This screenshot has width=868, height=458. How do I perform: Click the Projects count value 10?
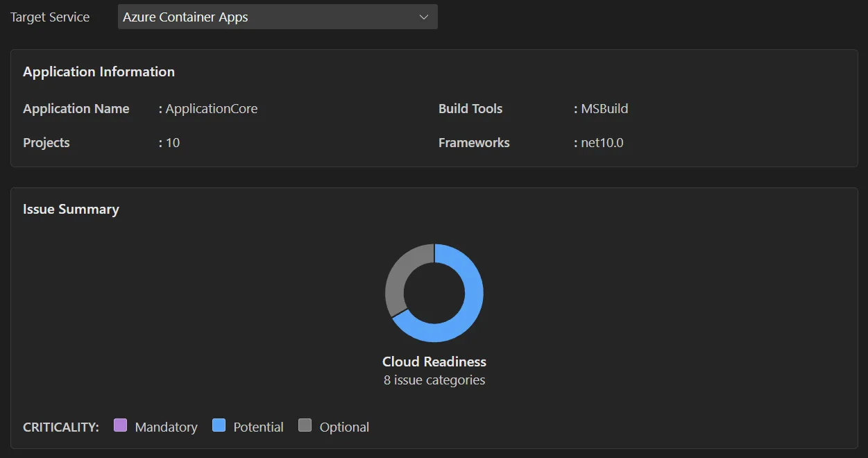(173, 143)
